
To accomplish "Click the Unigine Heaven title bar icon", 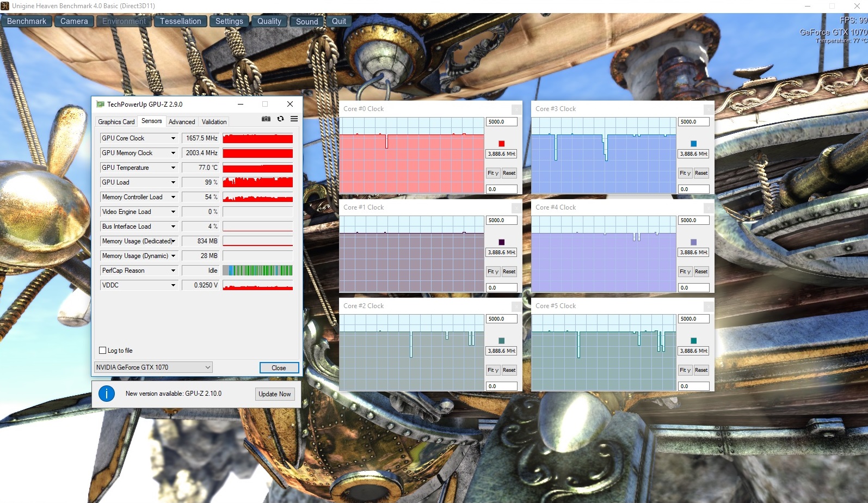I will tap(5, 6).
